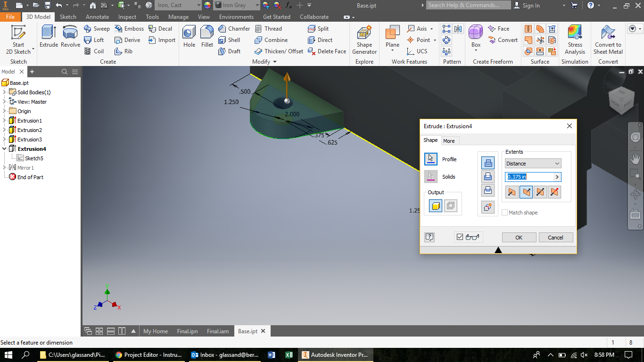Switch to the Manage tab
The height and width of the screenshot is (362, 644).
[x=178, y=17]
